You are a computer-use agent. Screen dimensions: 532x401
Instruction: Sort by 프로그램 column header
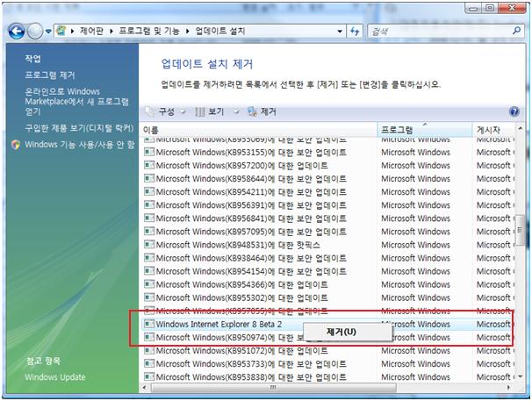pos(424,130)
